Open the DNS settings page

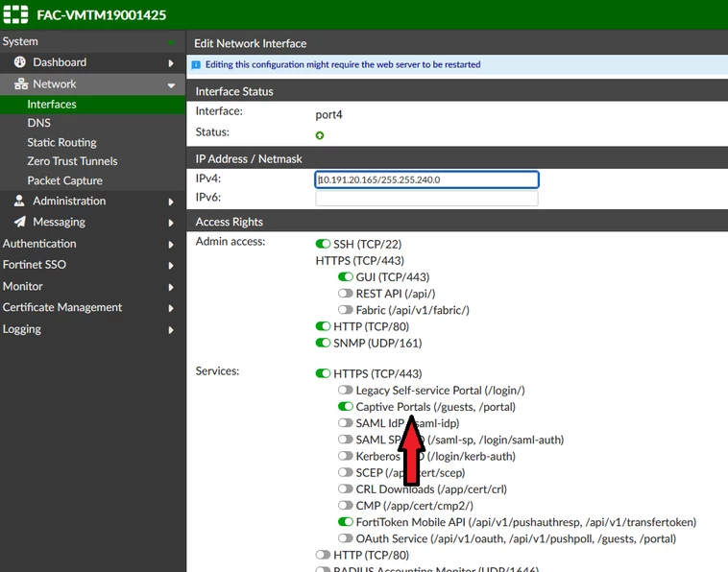pos(39,123)
